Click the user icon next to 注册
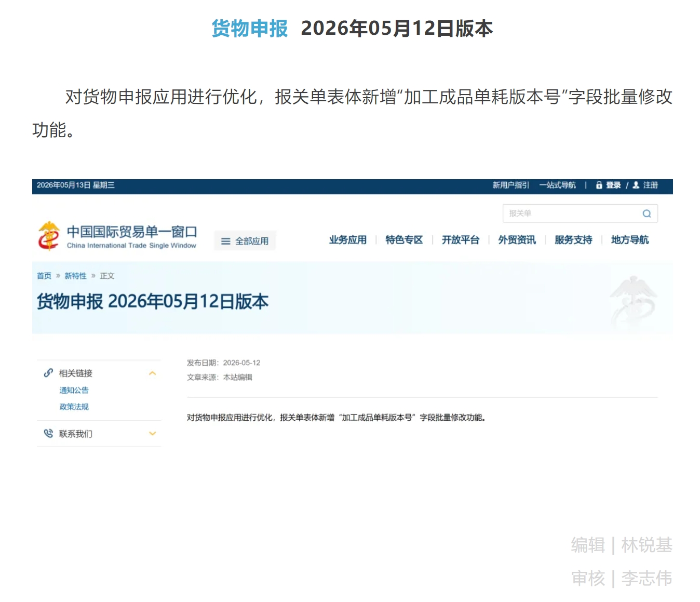The image size is (700, 602). coord(636,185)
